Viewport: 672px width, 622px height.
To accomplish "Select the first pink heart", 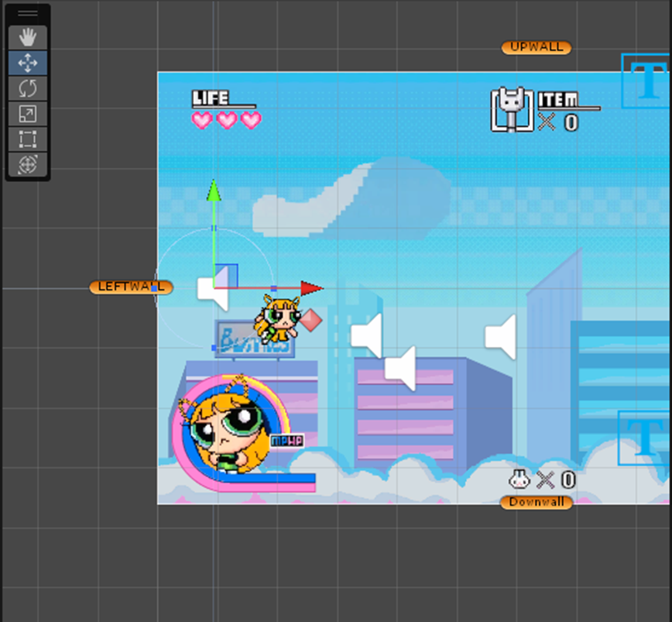I will click(x=202, y=120).
